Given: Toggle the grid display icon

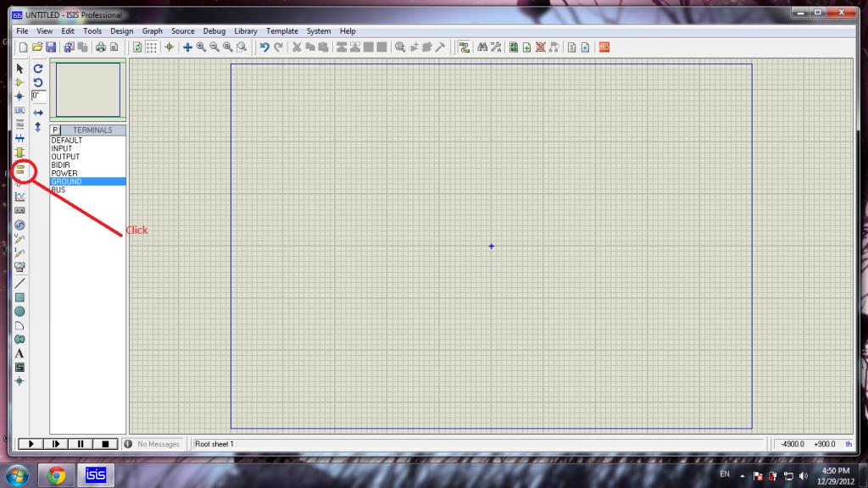Looking at the screenshot, I should (x=151, y=47).
